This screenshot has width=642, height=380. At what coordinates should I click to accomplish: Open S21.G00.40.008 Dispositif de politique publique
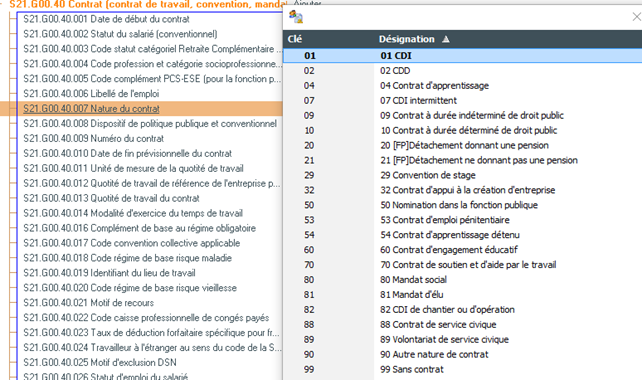click(150, 124)
